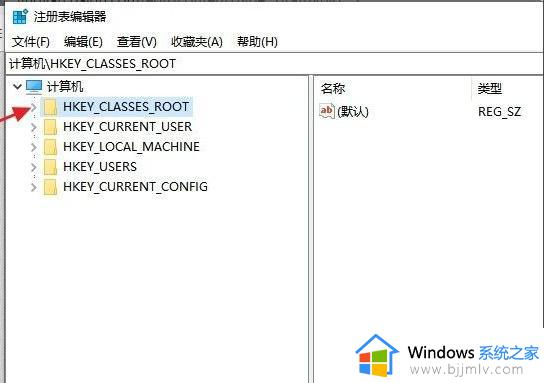This screenshot has height=383, width=544.
Task: Select the HKEY_CURRENT_USER tree label
Action: [x=127, y=127]
